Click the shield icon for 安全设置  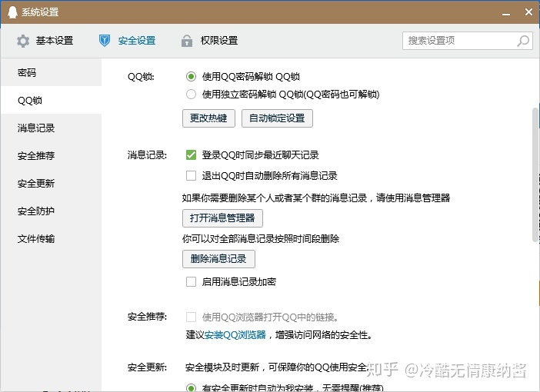[105, 41]
